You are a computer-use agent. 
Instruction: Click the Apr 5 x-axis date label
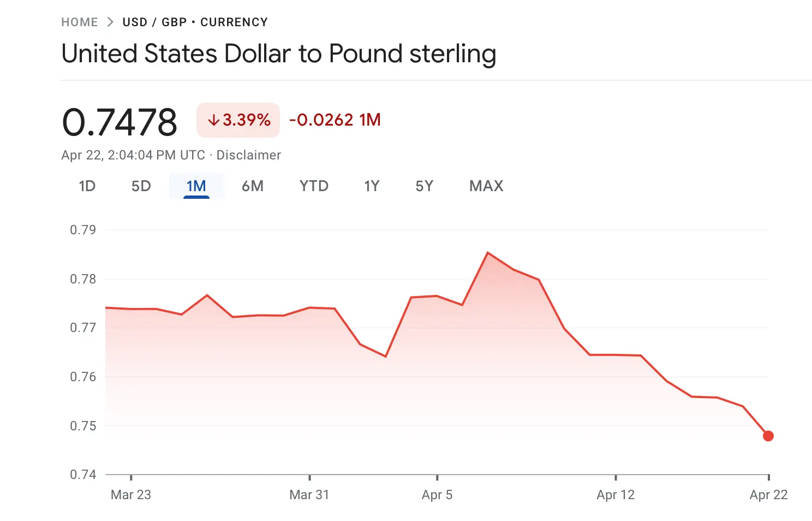pos(437,495)
